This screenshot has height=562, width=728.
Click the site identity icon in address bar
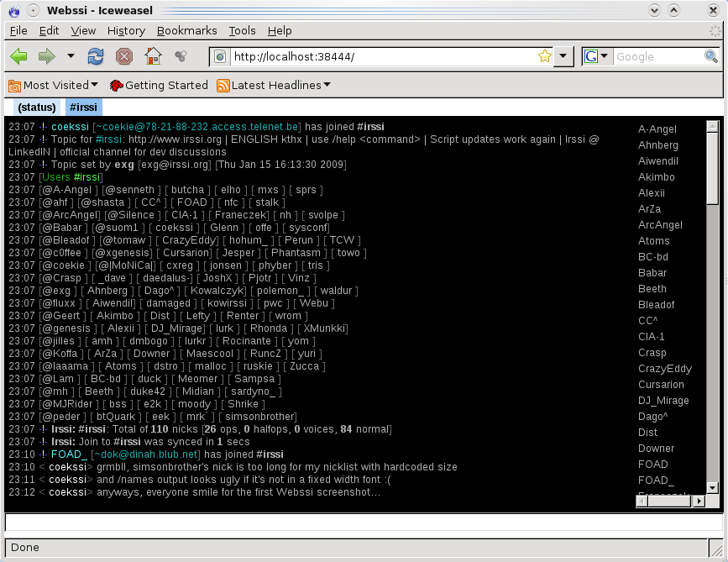220,56
